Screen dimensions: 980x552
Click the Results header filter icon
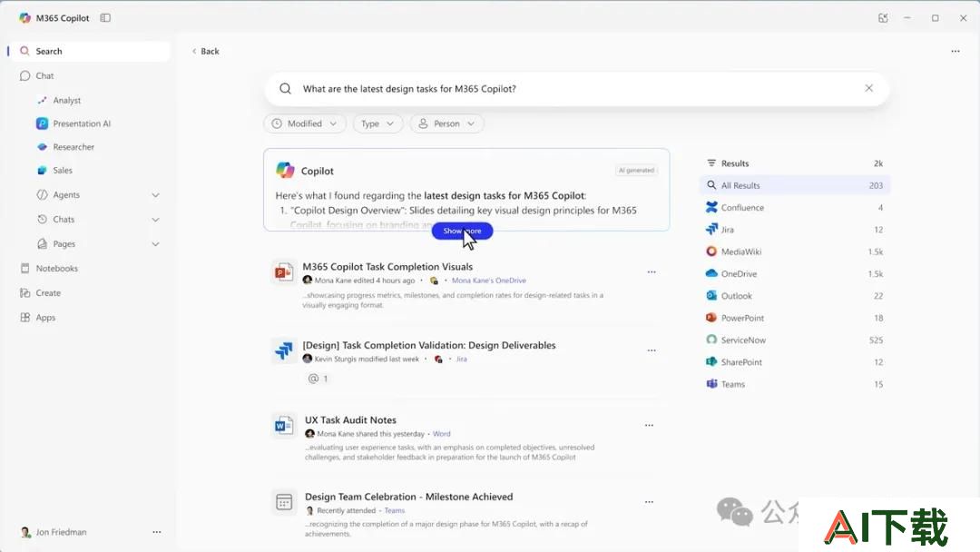coord(711,163)
